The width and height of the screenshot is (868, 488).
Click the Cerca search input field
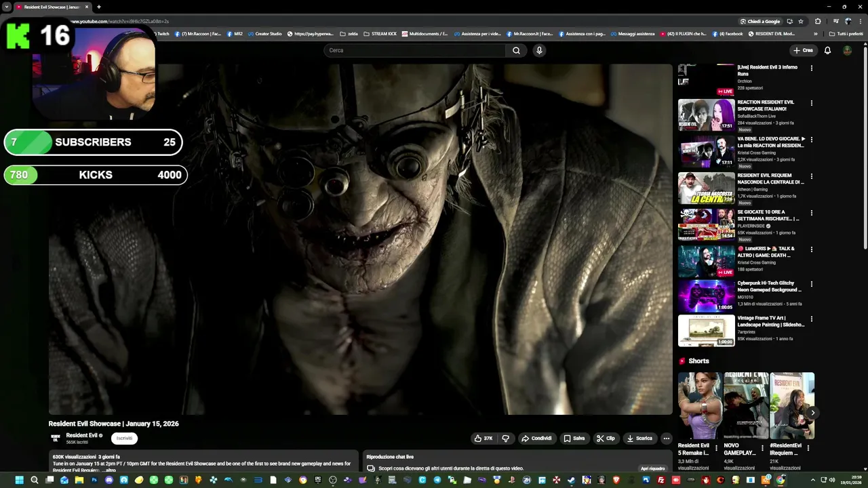[x=414, y=50]
